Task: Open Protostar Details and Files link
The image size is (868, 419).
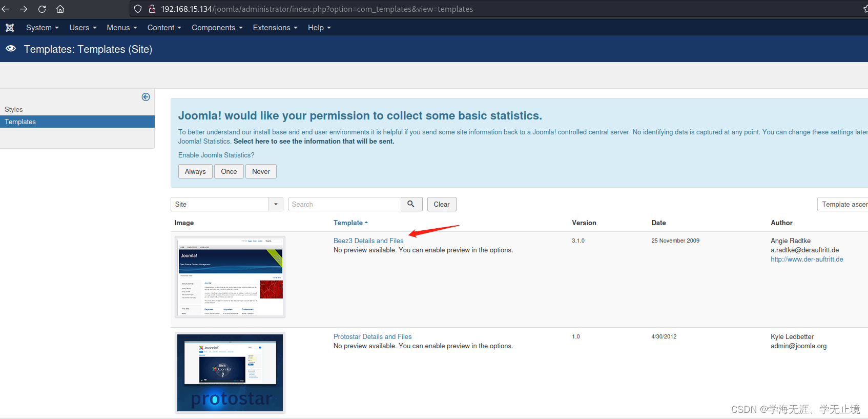Action: coord(373,336)
